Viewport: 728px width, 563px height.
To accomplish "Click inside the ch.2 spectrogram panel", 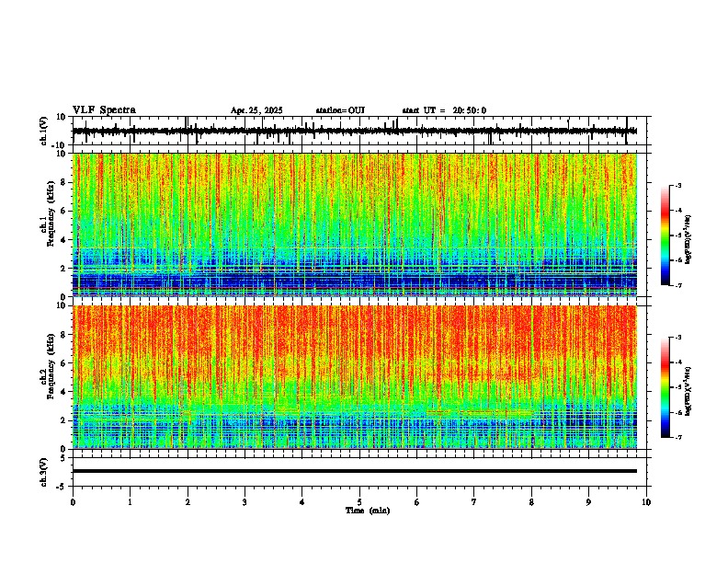I will pyautogui.click(x=354, y=377).
